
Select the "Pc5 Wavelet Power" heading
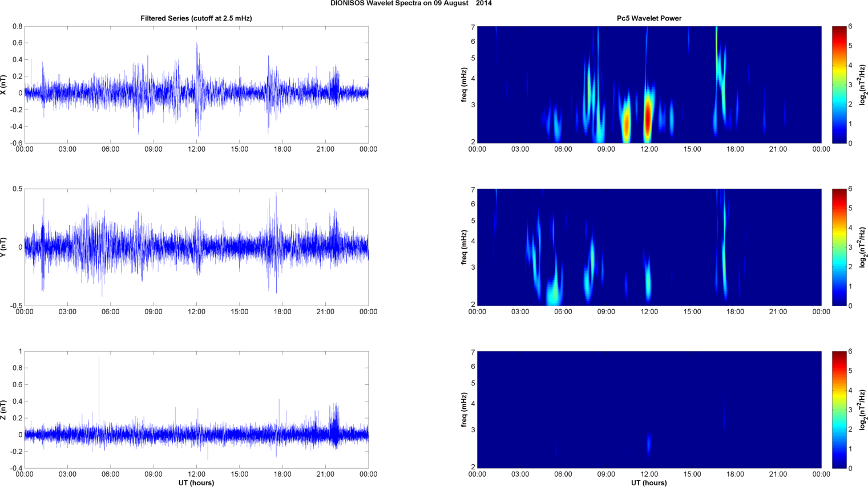(649, 18)
